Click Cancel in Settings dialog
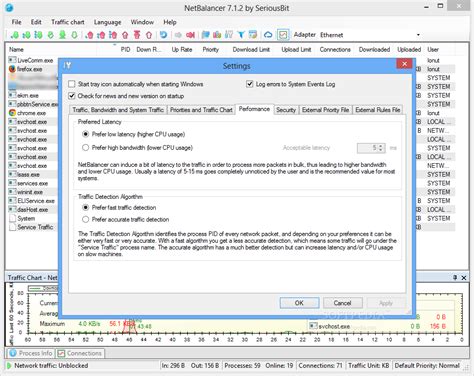The image size is (474, 376). coord(342,303)
